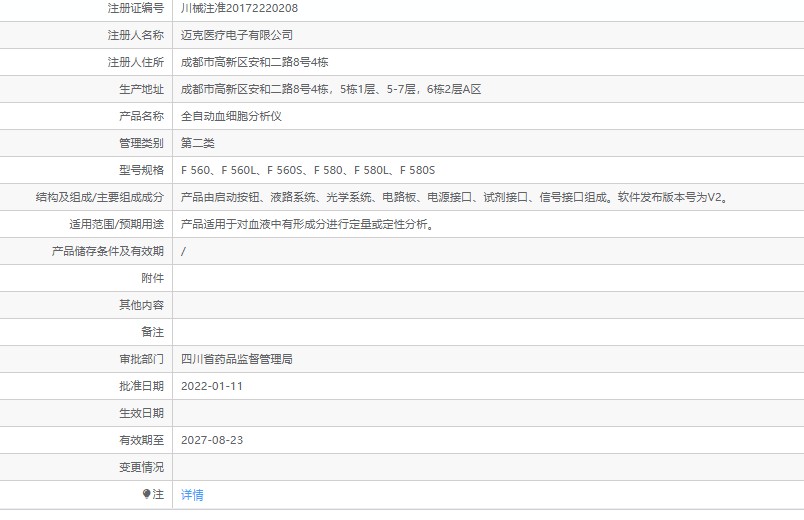Select address 成都市高新区安和二路8号4栋 in 注册人住所 row
The image size is (804, 520).
click(254, 62)
